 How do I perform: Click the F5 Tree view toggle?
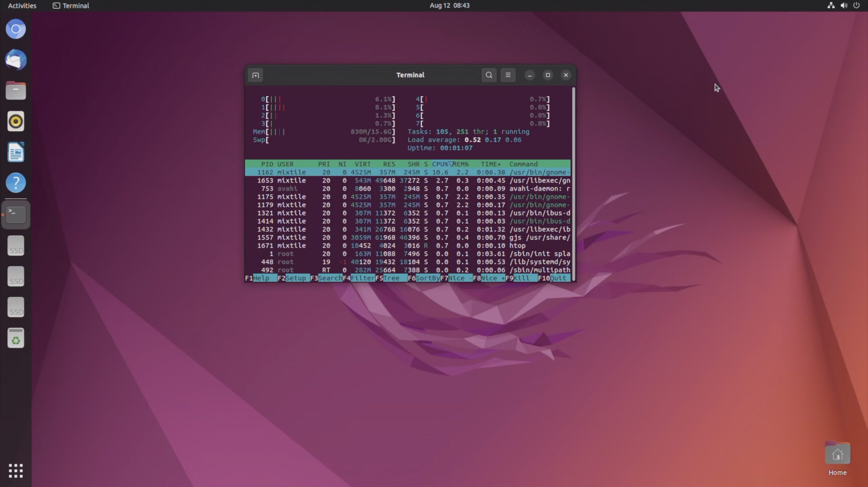[x=391, y=278]
